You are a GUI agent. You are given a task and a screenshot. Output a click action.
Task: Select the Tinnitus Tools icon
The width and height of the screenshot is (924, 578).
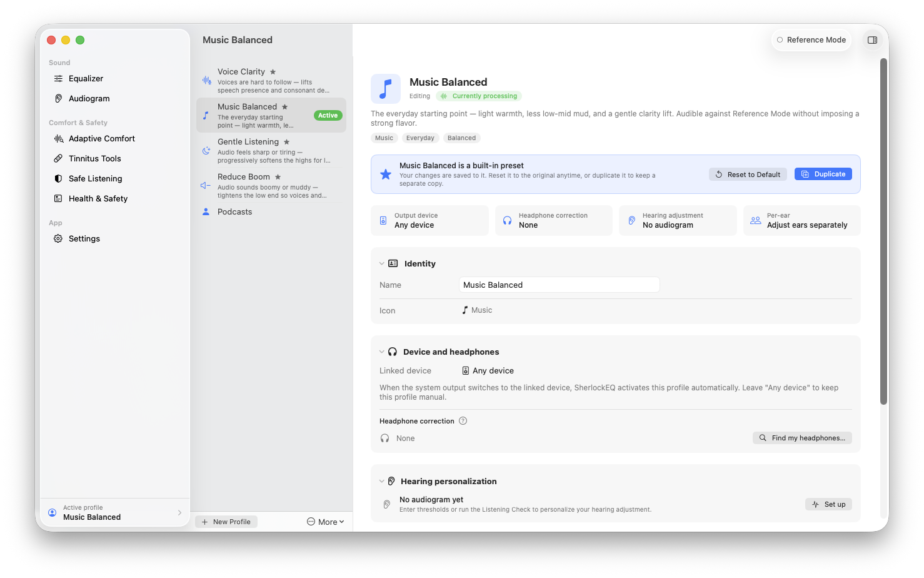[58, 159]
